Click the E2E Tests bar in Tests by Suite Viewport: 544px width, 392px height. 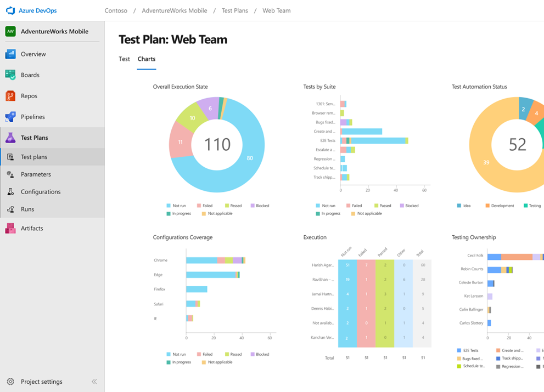[x=373, y=140]
